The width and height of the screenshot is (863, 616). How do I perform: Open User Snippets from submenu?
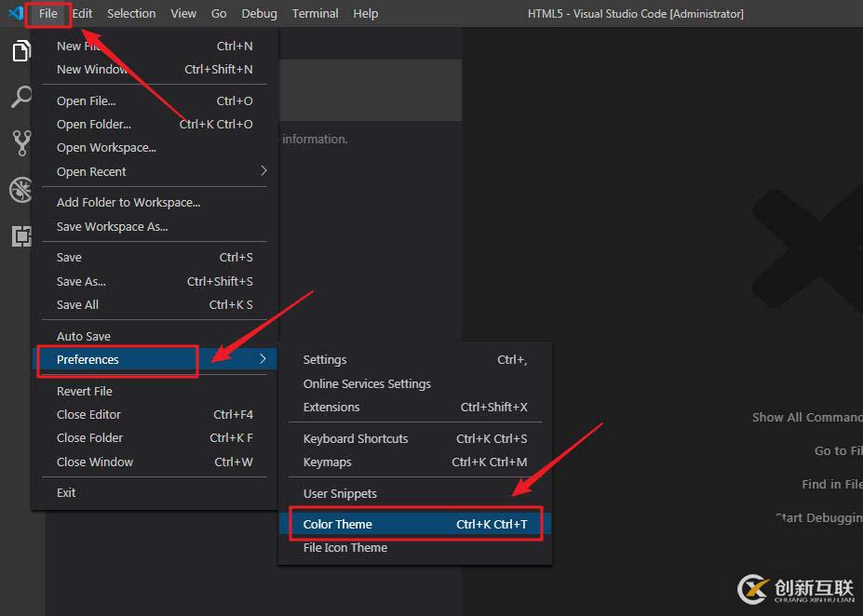pos(415,494)
